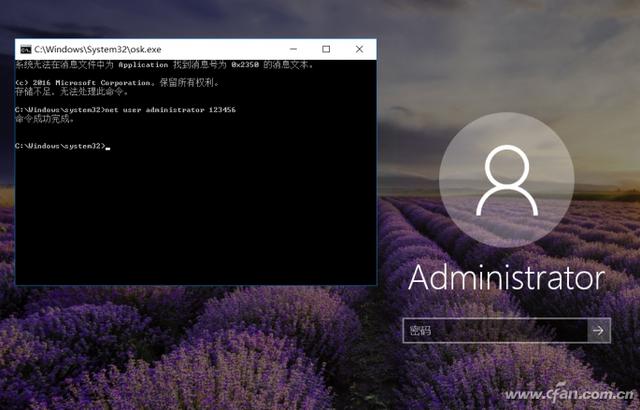The height and width of the screenshot is (410, 640).
Task: Click the Administrator user avatar picture
Action: 507,180
